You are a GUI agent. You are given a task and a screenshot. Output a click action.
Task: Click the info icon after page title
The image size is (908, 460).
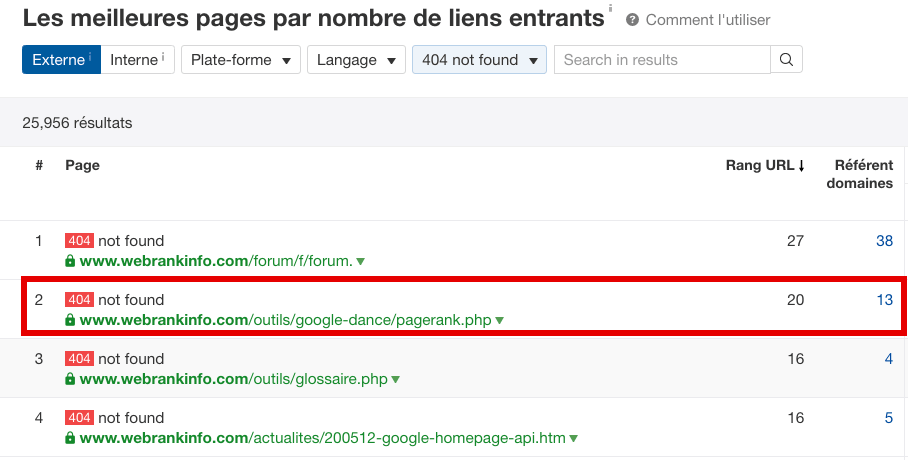[610, 9]
